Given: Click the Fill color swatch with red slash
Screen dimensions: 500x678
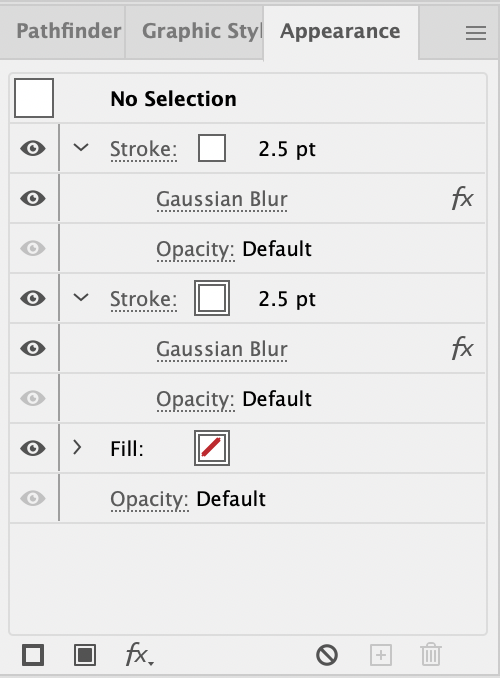Looking at the screenshot, I should tap(212, 448).
